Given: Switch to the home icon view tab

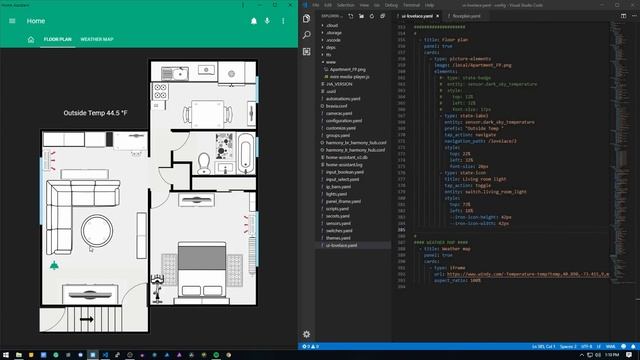Looking at the screenshot, I should point(31,40).
